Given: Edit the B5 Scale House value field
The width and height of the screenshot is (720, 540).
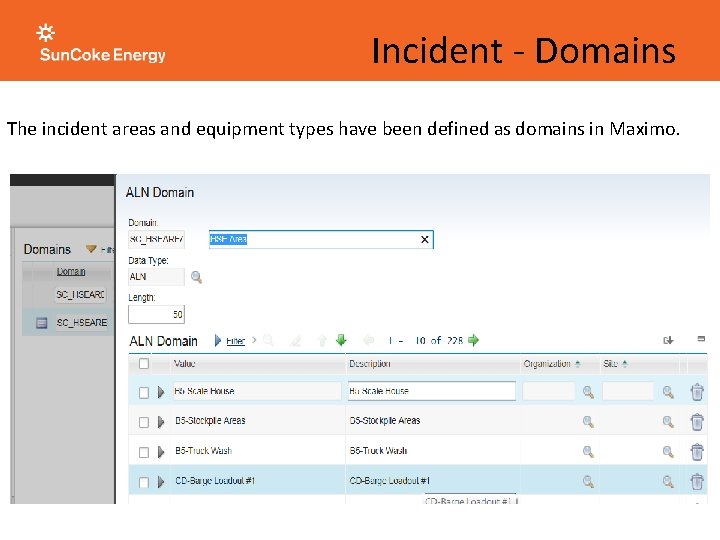Looking at the screenshot, I should tap(257, 391).
